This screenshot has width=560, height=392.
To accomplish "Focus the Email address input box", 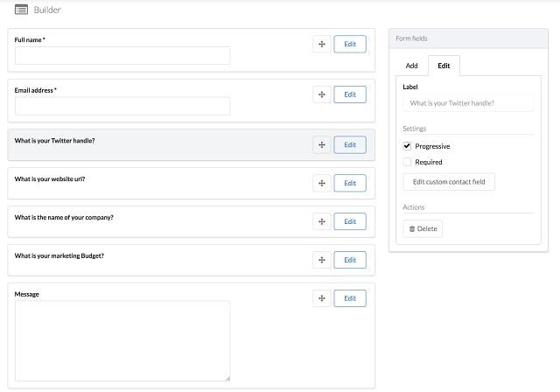I will tap(122, 106).
